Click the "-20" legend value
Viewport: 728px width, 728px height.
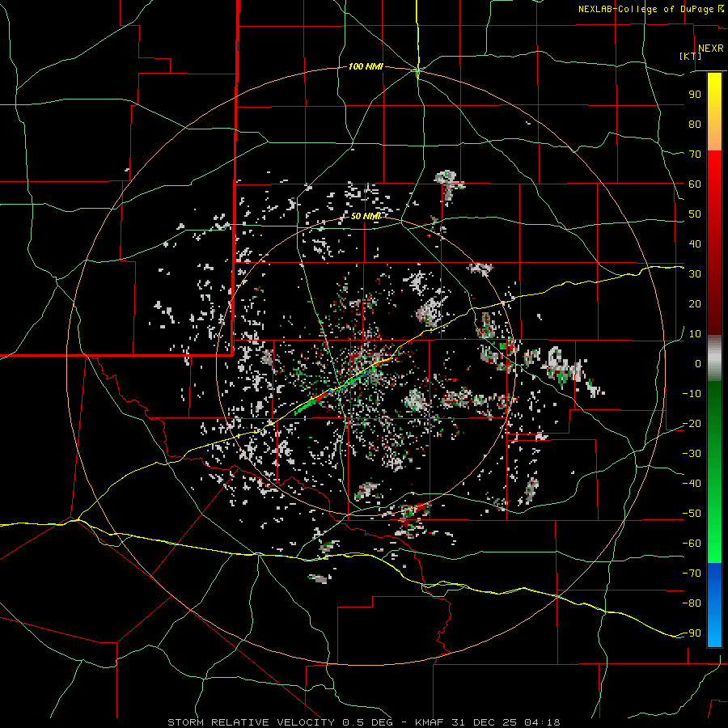click(692, 424)
